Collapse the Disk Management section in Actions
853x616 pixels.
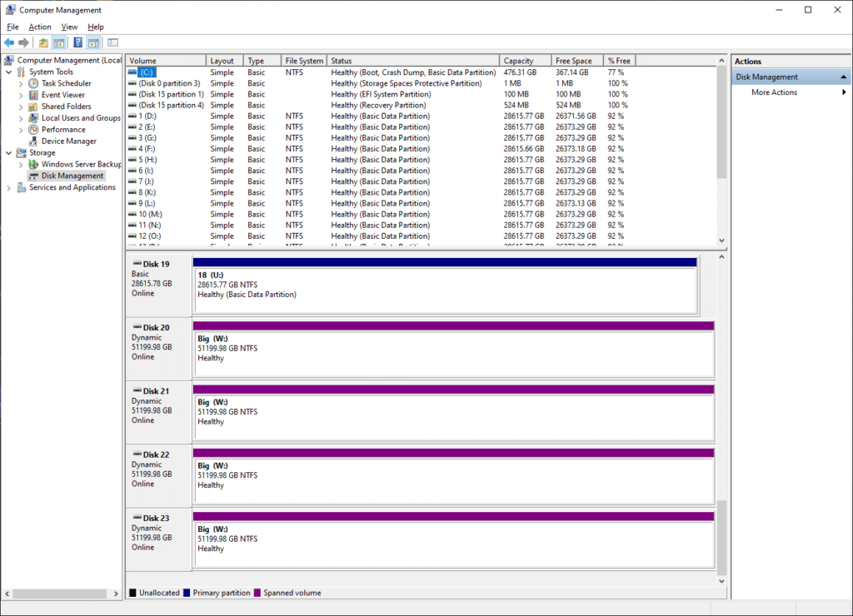(x=843, y=77)
